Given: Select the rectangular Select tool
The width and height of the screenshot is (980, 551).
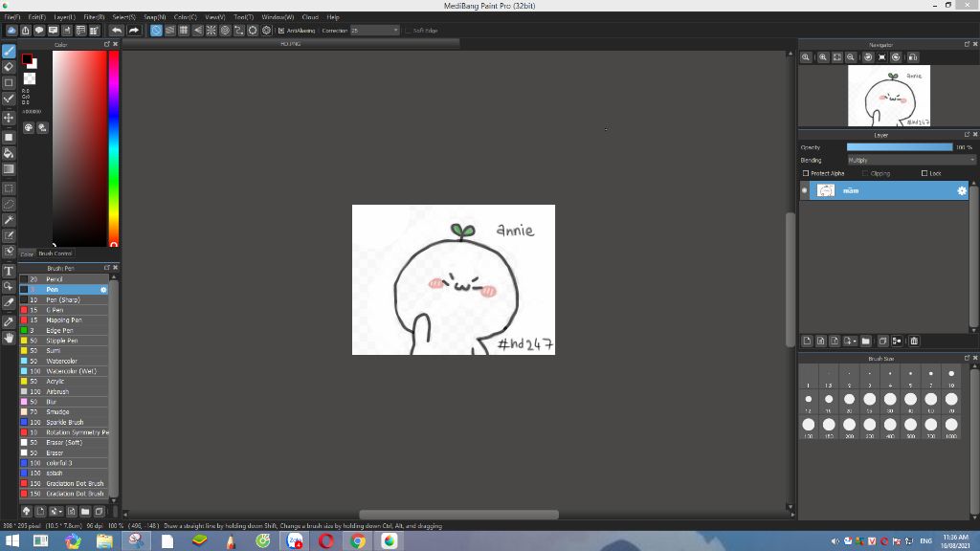Looking at the screenshot, I should click(x=9, y=188).
